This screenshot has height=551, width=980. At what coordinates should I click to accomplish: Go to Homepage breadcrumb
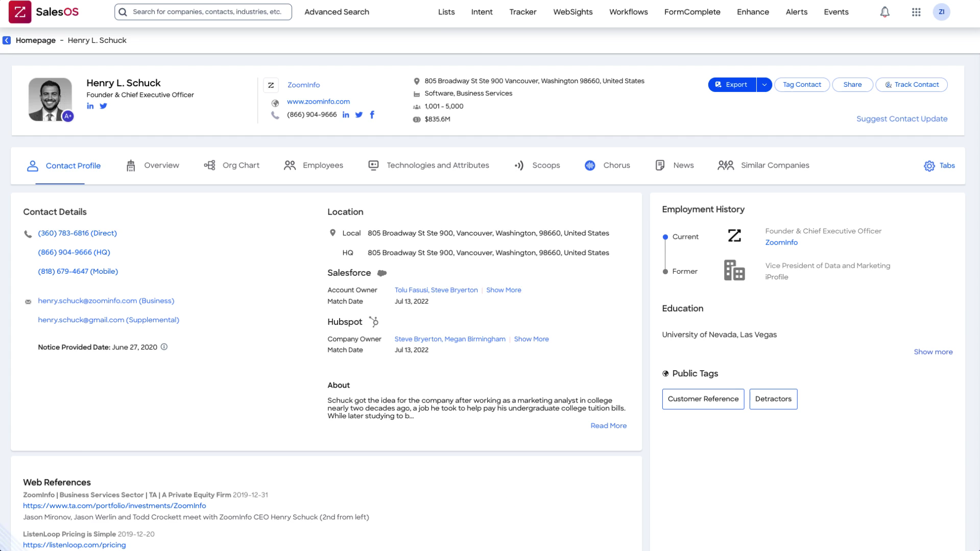[x=36, y=40]
